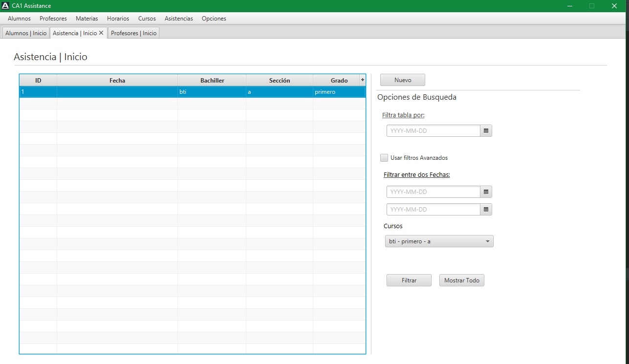This screenshot has height=364, width=629.
Task: Sort table by Bachiller column header
Action: (x=212, y=80)
